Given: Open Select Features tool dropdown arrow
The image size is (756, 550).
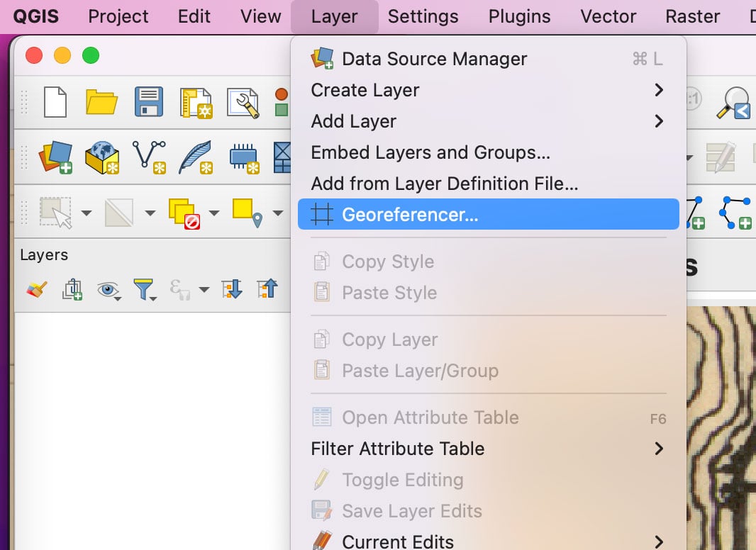Looking at the screenshot, I should [x=87, y=213].
